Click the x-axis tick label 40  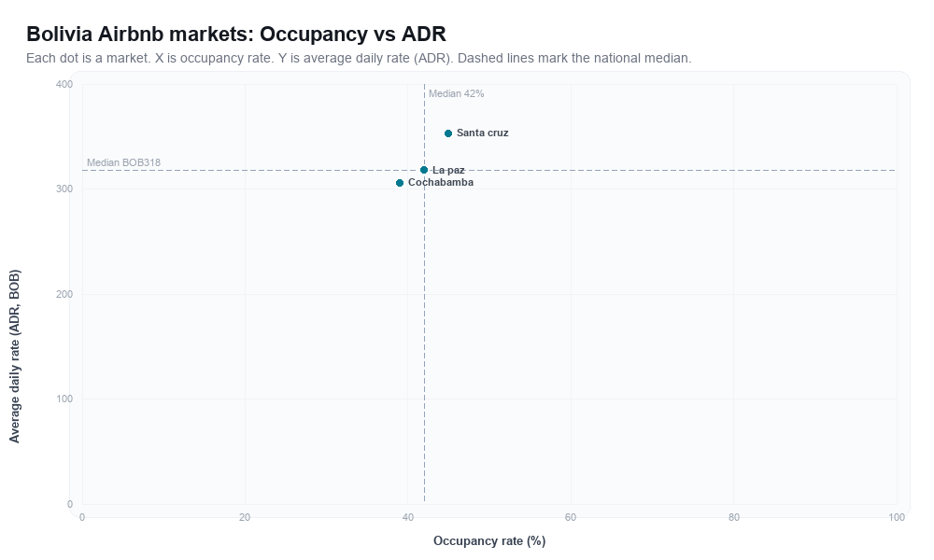408,518
